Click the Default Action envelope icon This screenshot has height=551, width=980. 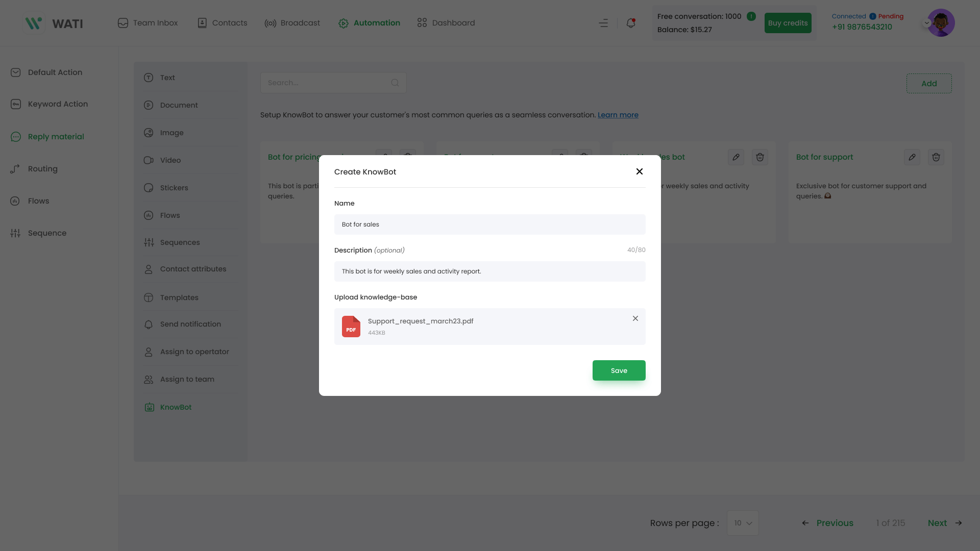tap(16, 72)
